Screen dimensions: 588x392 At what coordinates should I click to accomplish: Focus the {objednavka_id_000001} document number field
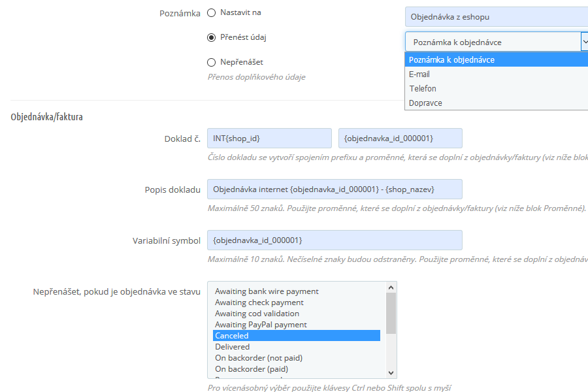(400, 139)
